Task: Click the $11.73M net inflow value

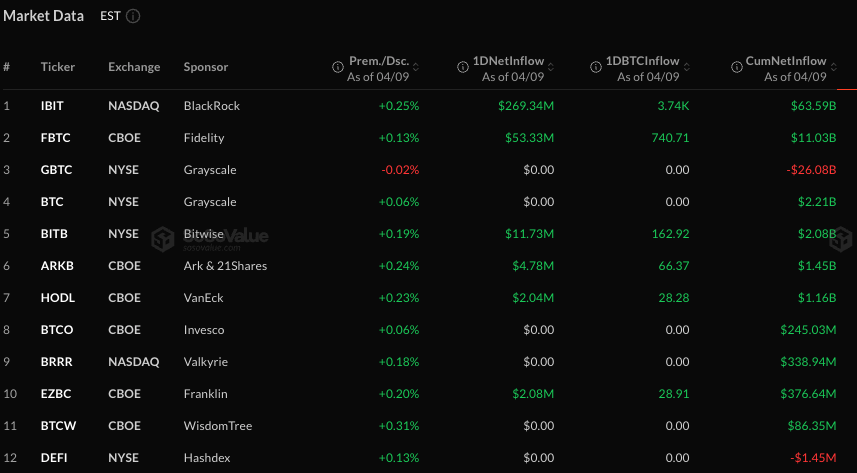Action: [x=529, y=233]
